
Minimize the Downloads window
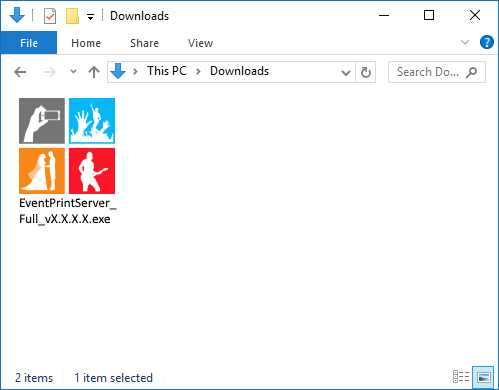coord(384,15)
